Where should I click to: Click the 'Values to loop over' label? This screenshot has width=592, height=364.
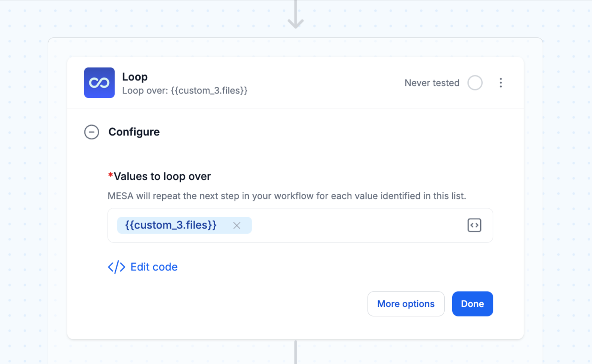click(x=162, y=176)
